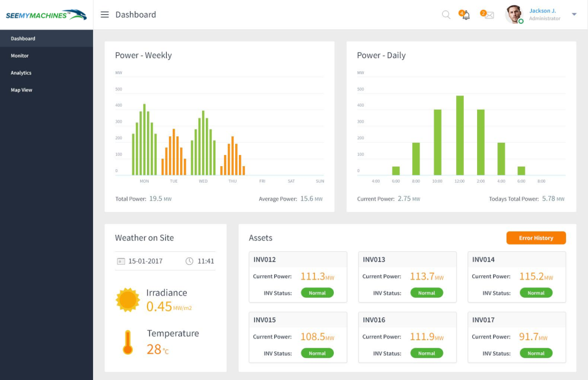The height and width of the screenshot is (380, 588).
Task: Open the Error History button
Action: tap(536, 238)
